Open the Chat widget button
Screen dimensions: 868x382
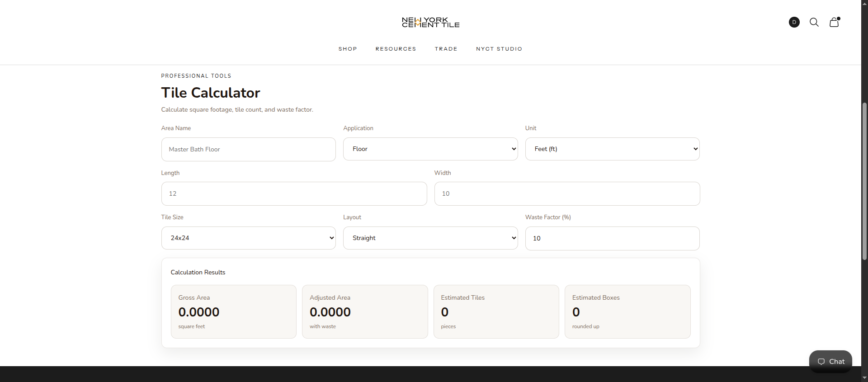click(830, 361)
